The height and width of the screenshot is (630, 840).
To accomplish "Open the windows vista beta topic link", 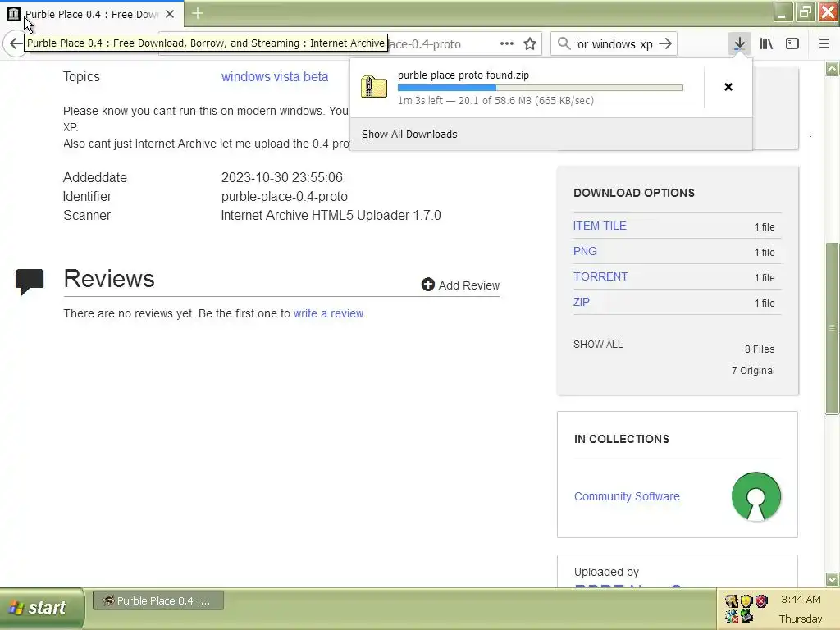I will [x=275, y=76].
